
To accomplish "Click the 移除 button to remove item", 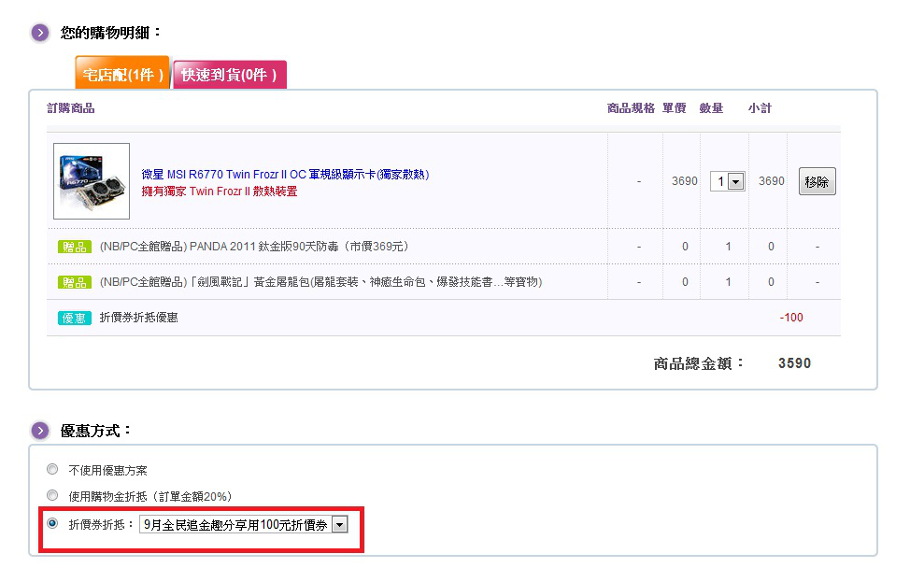I will (x=817, y=181).
